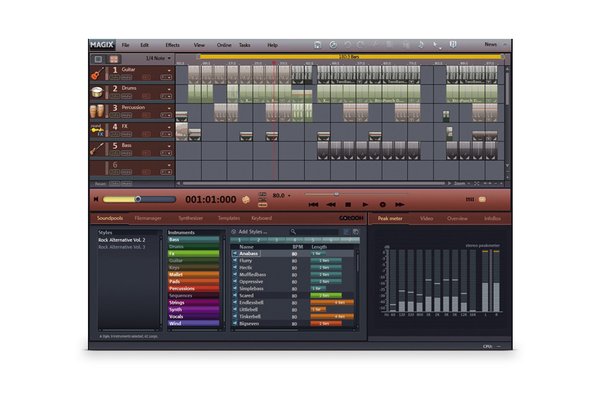Click the News button
The width and height of the screenshot is (600, 395).
tap(491, 44)
